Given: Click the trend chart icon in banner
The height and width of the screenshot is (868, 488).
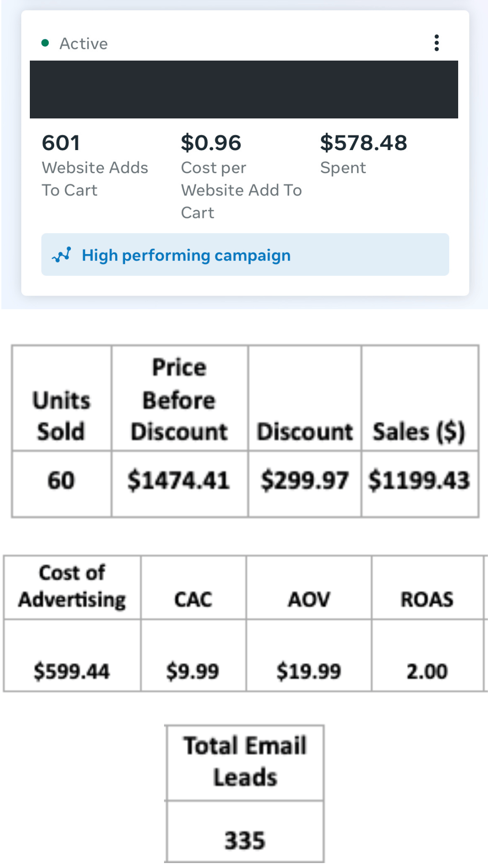Looking at the screenshot, I should [x=62, y=255].
